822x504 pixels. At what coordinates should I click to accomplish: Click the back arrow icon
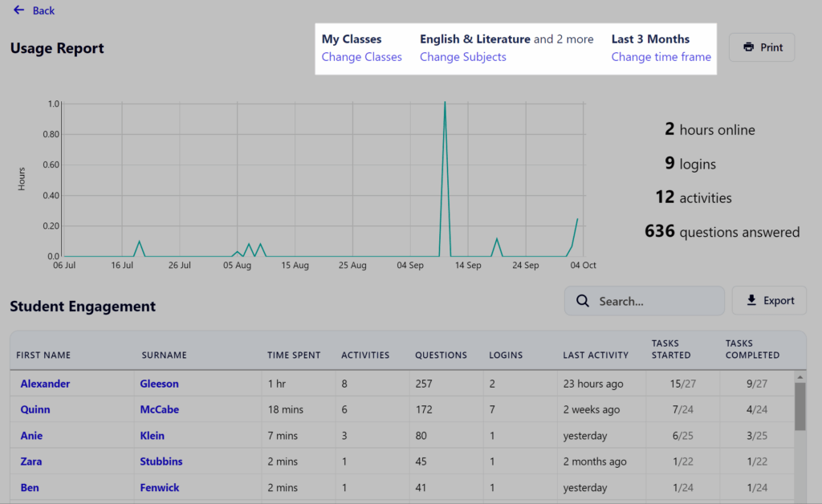point(19,10)
